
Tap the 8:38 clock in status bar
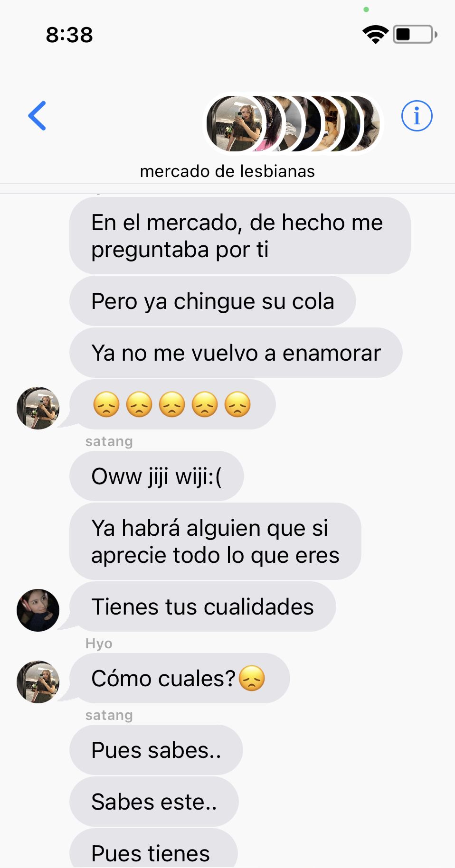(69, 35)
